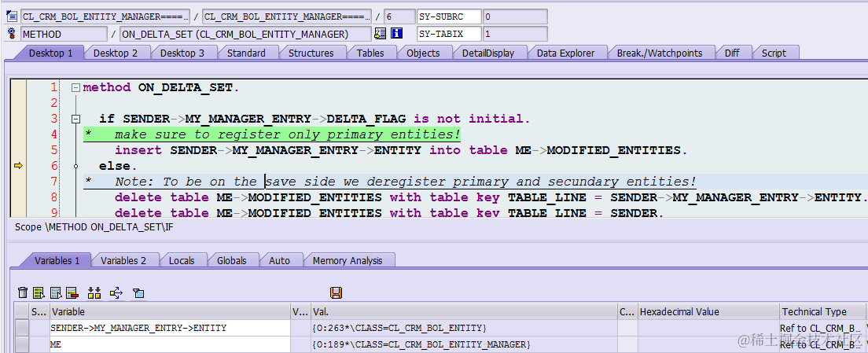This screenshot has height=353, width=868.
Task: Click the METHOD event type field
Action: pos(64,35)
